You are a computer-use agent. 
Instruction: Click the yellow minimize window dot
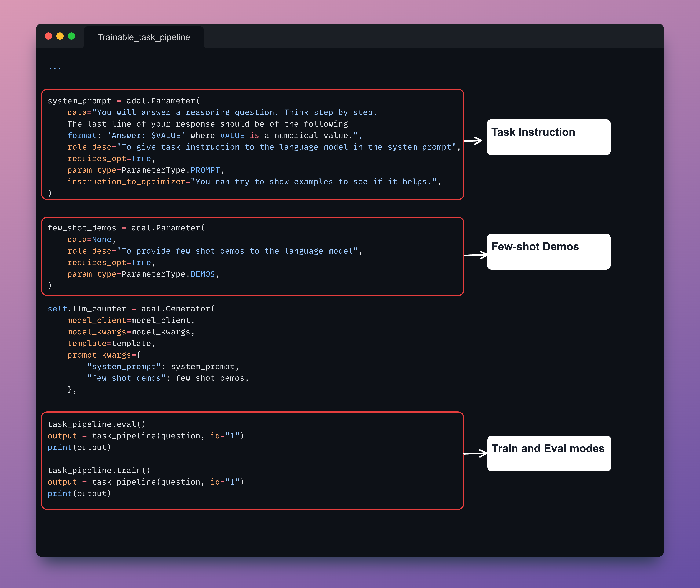[x=60, y=36]
